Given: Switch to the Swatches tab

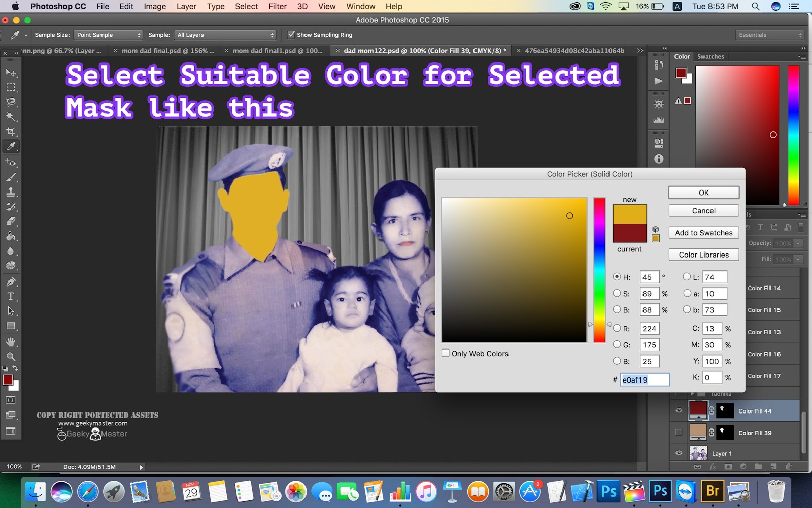Looking at the screenshot, I should pyautogui.click(x=710, y=56).
